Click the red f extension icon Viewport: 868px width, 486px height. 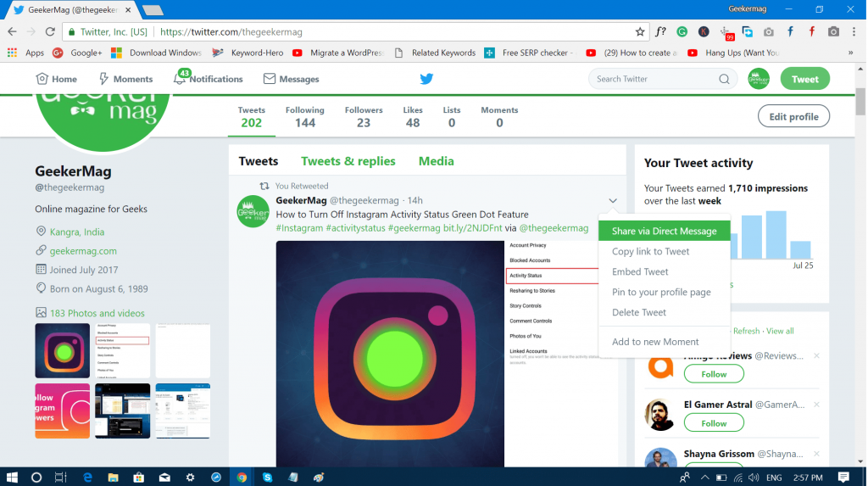(x=812, y=32)
